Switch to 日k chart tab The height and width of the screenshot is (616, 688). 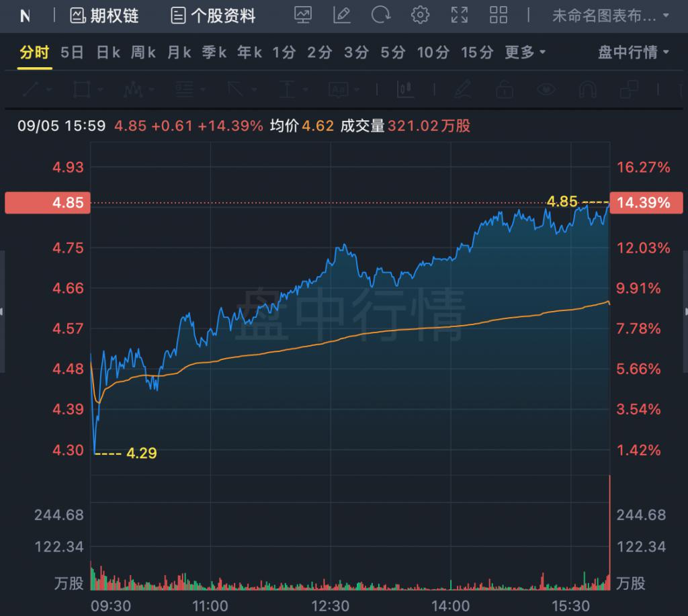108,52
